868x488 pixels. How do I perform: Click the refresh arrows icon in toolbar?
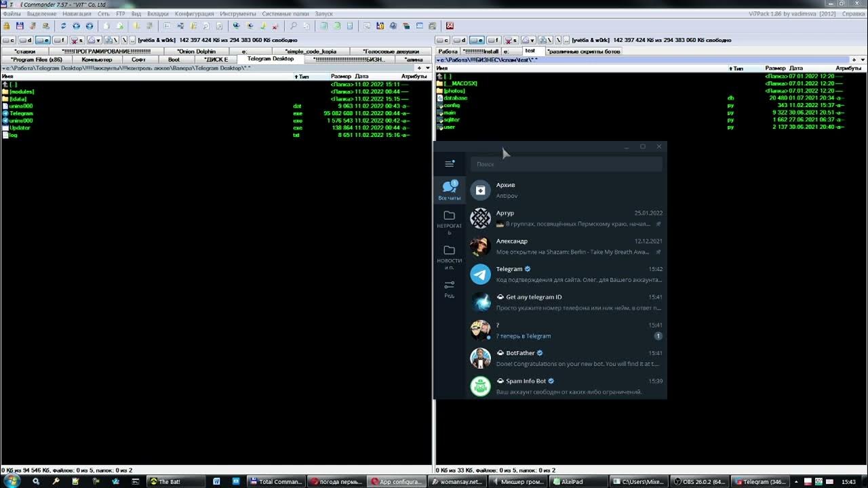click(63, 26)
